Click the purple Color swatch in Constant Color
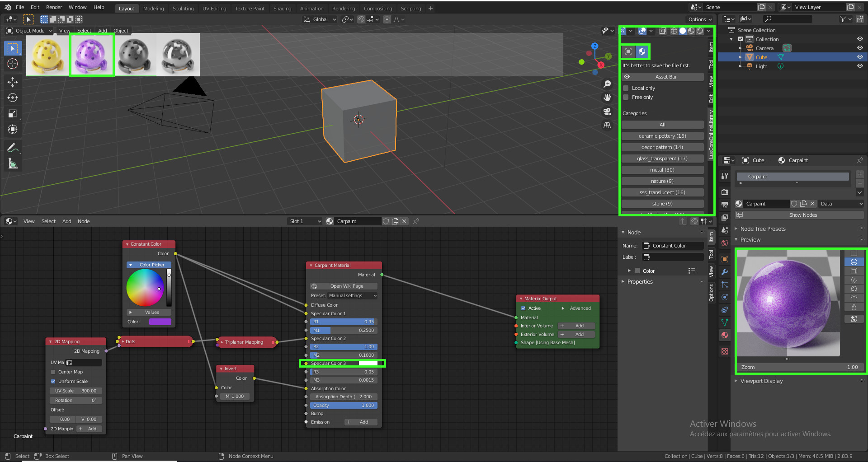868x462 pixels. (160, 322)
